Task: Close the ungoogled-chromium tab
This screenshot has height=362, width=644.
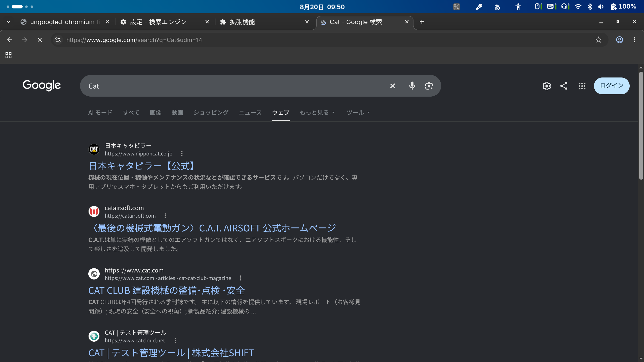Action: 107,22
